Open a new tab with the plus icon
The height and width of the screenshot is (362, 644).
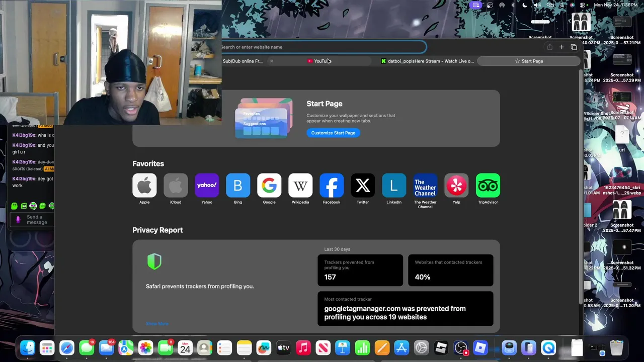[x=561, y=47]
